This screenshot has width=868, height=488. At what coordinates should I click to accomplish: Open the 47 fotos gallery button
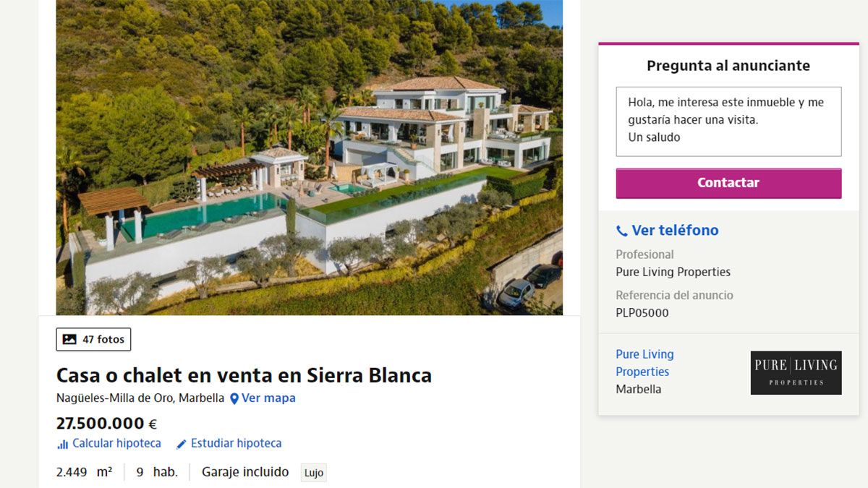tap(94, 339)
